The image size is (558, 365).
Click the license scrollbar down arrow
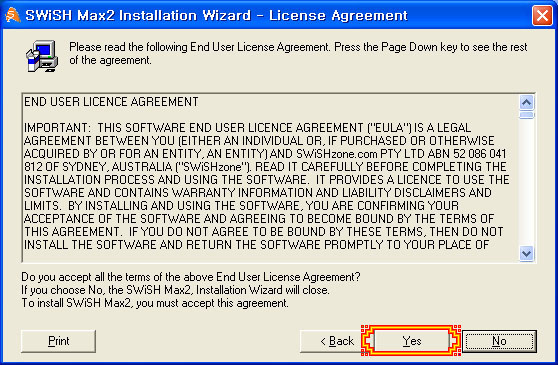coord(526,254)
